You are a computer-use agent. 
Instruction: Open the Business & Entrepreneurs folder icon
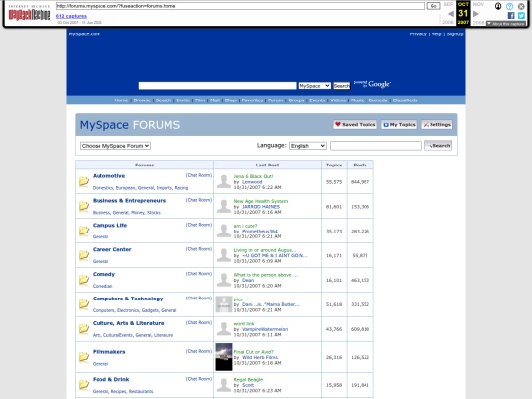click(x=84, y=206)
